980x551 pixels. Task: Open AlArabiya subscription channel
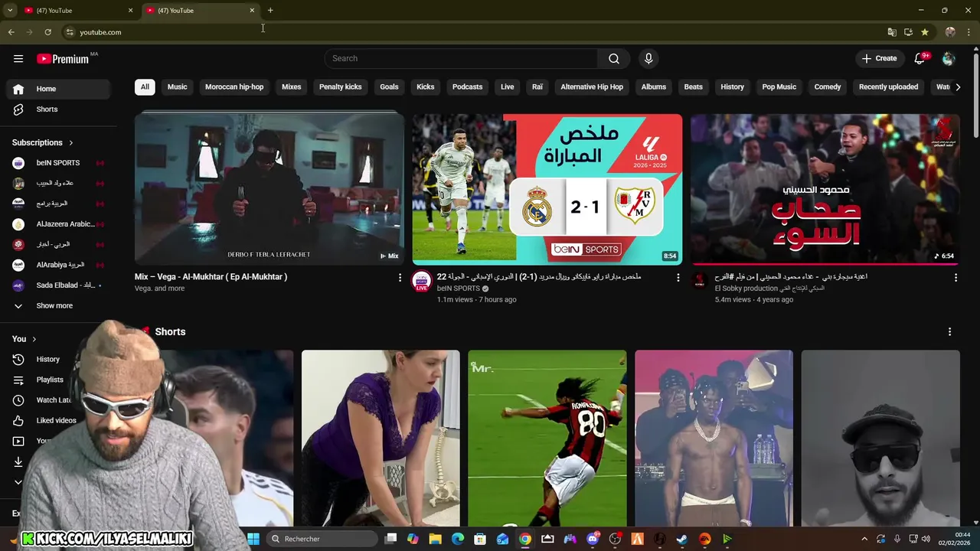tap(58, 265)
